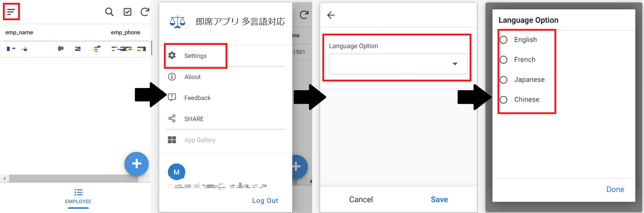Viewport: 644px width, 213px height.
Task: Click the checkbox select icon in employee list toolbar
Action: click(x=127, y=12)
